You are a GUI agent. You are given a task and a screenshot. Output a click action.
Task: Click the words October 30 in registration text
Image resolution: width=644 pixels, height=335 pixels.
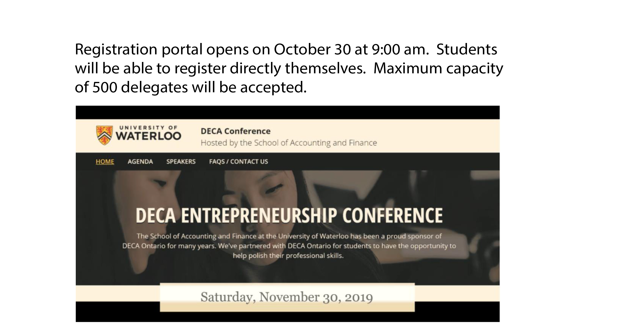click(312, 49)
